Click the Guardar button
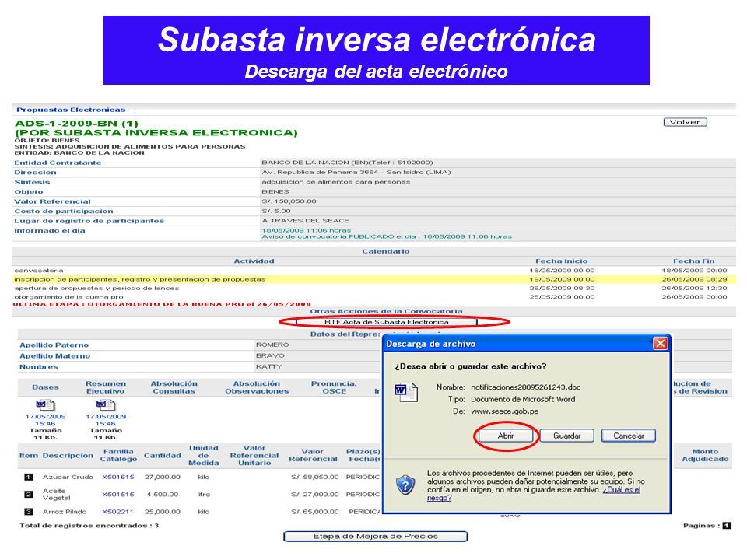747x560 pixels. point(567,436)
